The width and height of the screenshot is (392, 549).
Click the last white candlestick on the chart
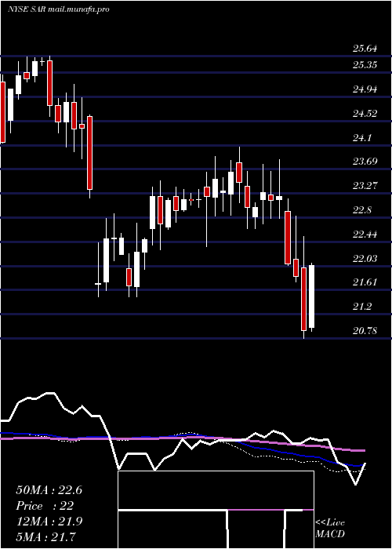pyautogui.click(x=311, y=296)
